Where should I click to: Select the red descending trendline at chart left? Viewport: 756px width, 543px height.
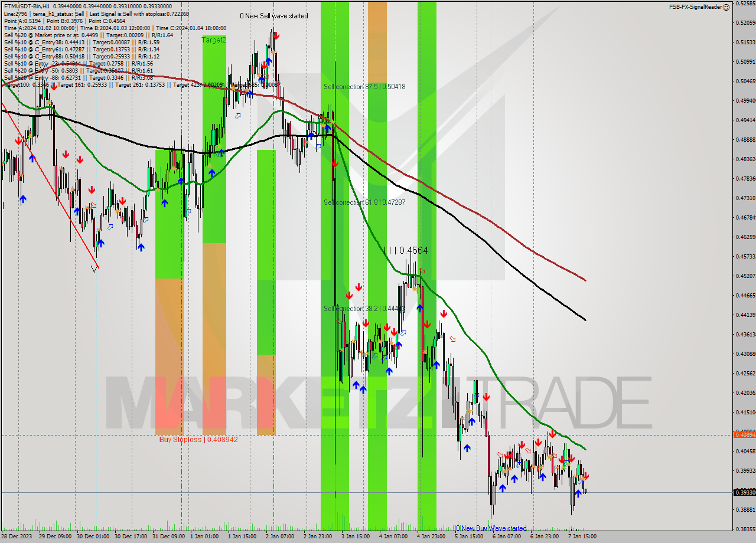tap(49, 185)
